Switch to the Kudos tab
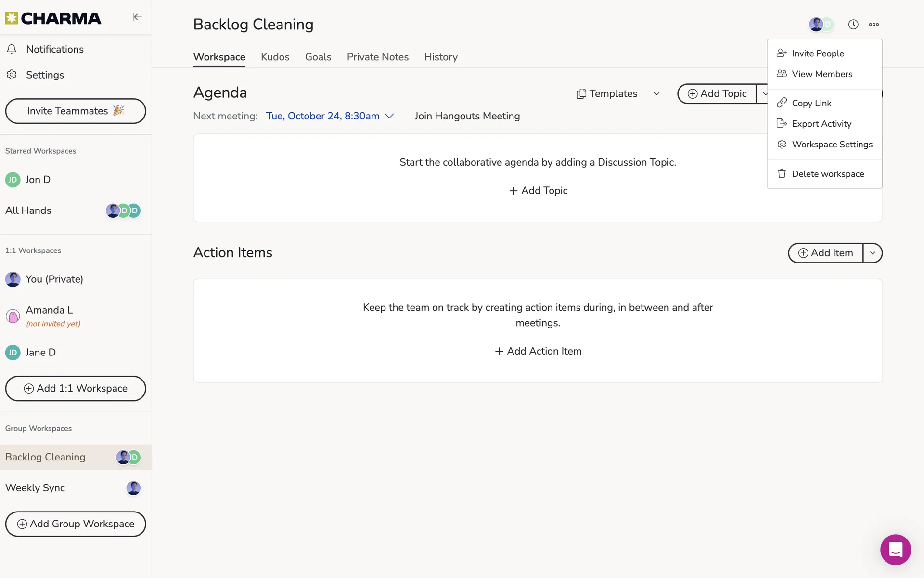The height and width of the screenshot is (578, 924). coord(275,57)
